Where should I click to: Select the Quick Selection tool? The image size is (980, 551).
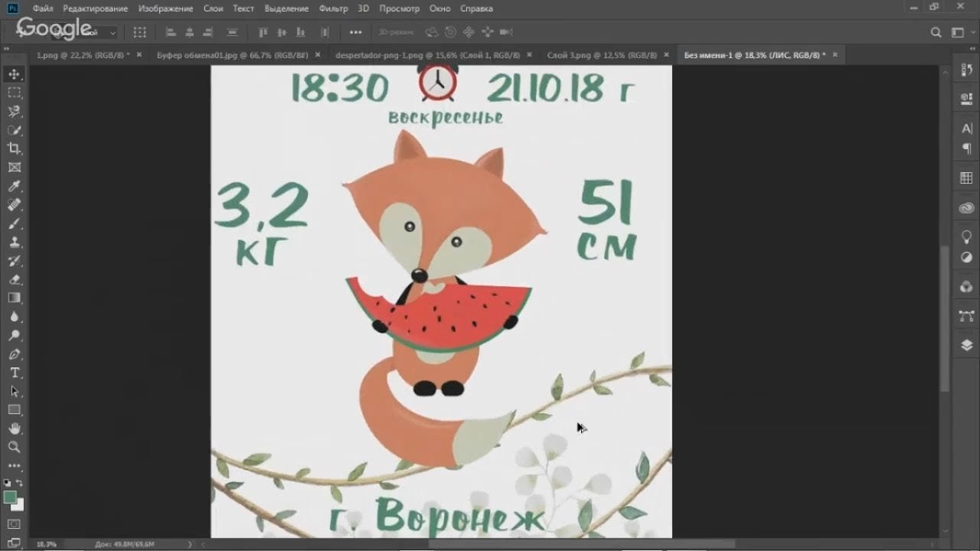click(15, 130)
